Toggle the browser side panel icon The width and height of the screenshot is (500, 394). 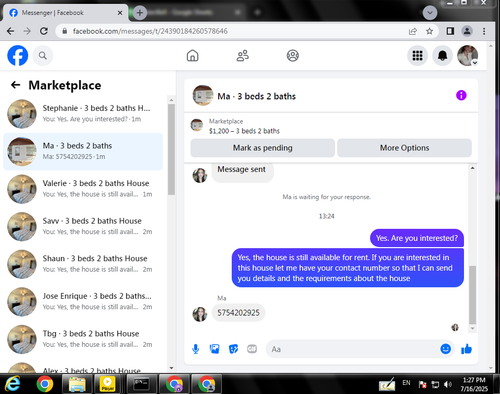click(x=450, y=31)
